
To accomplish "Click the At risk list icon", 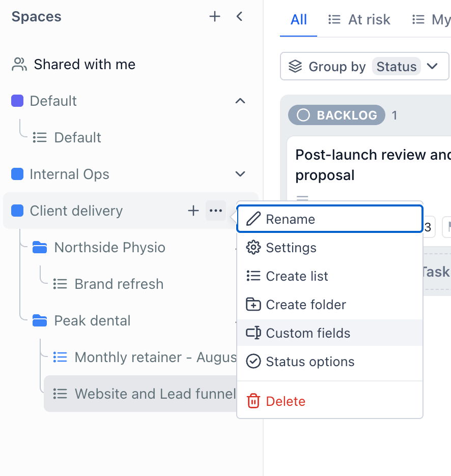I will pyautogui.click(x=334, y=20).
